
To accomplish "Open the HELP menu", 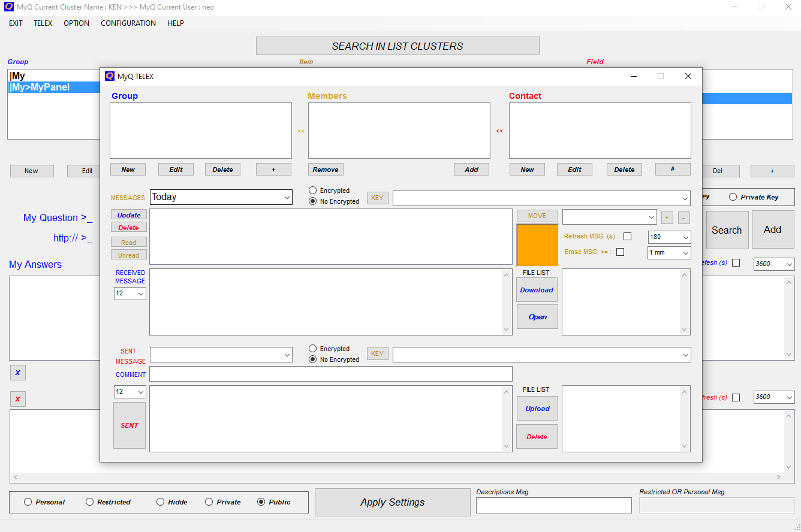I will pos(176,23).
